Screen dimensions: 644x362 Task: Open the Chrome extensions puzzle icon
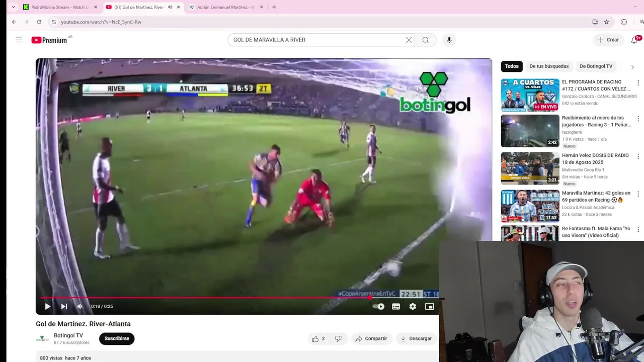pos(624,22)
